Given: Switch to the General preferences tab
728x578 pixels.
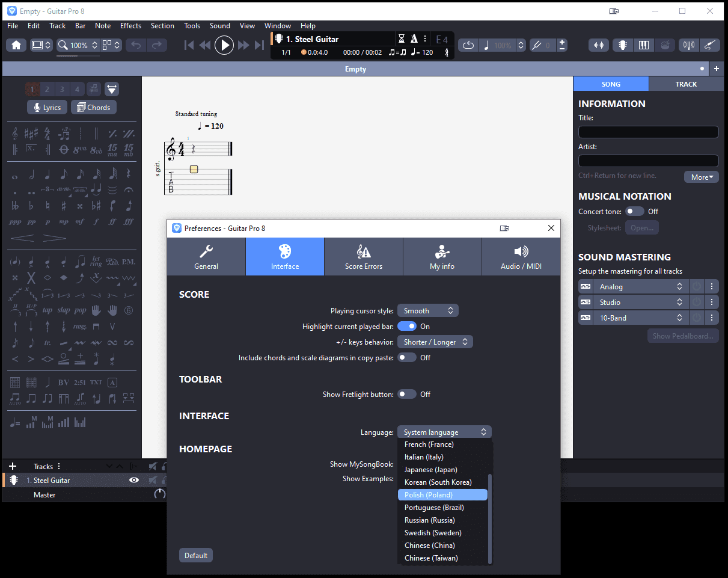Looking at the screenshot, I should tap(206, 257).
